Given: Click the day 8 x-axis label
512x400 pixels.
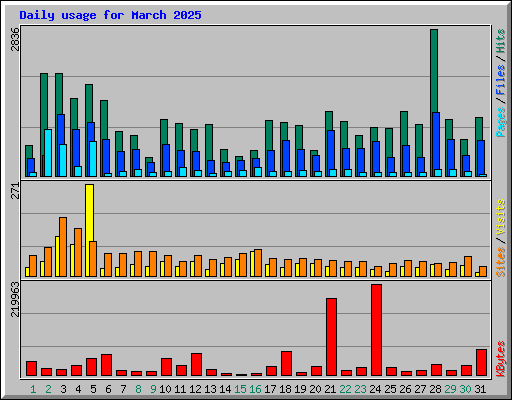Looking at the screenshot, I should pyautogui.click(x=138, y=389).
